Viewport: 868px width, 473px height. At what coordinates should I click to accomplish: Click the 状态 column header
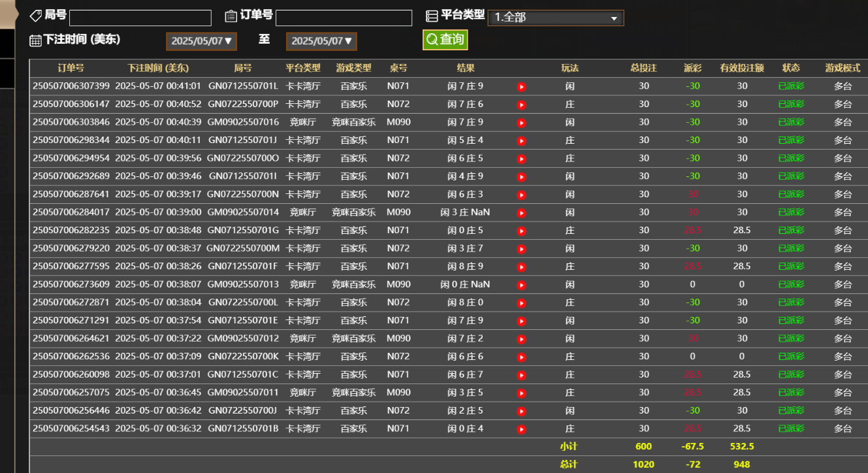point(791,68)
